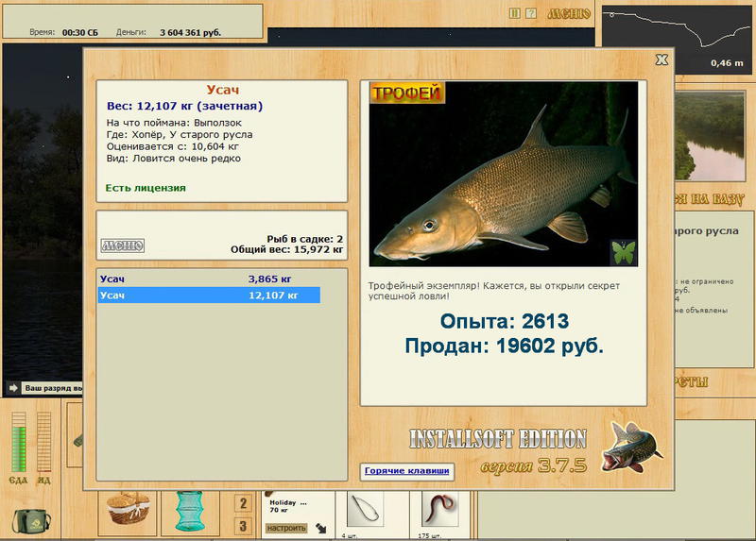Click the arrow icon beside Ваш разряд

pos(13,388)
